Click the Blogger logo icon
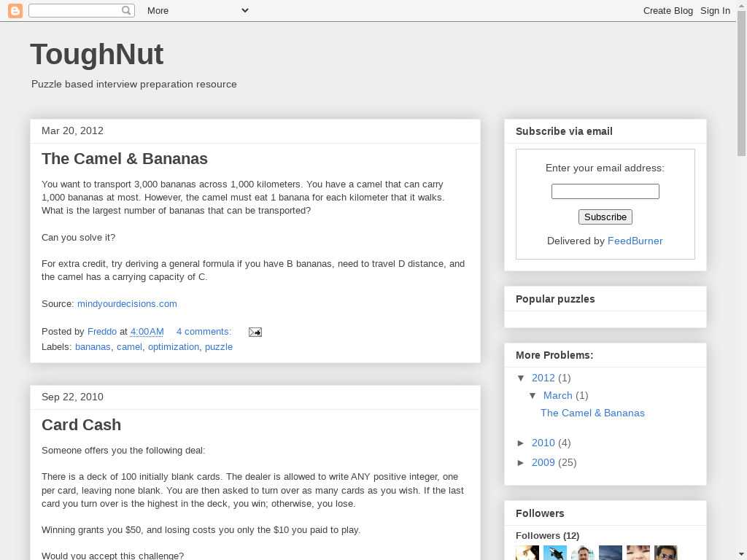This screenshot has height=560, width=747. pos(15,10)
